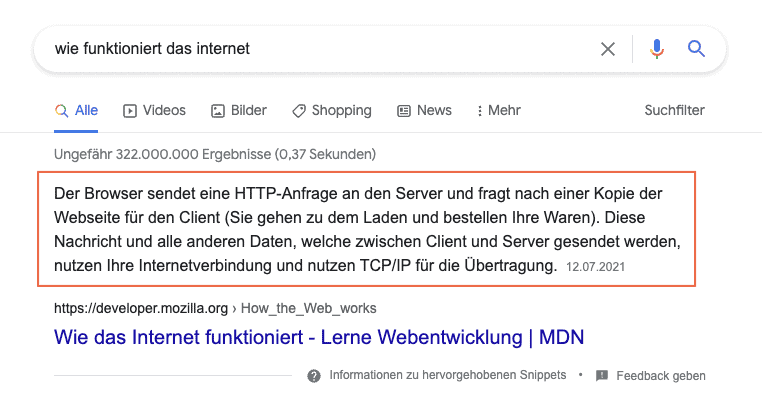Viewport: 762px width, 406px height.
Task: Click the Shopping tag icon
Action: [x=299, y=111]
